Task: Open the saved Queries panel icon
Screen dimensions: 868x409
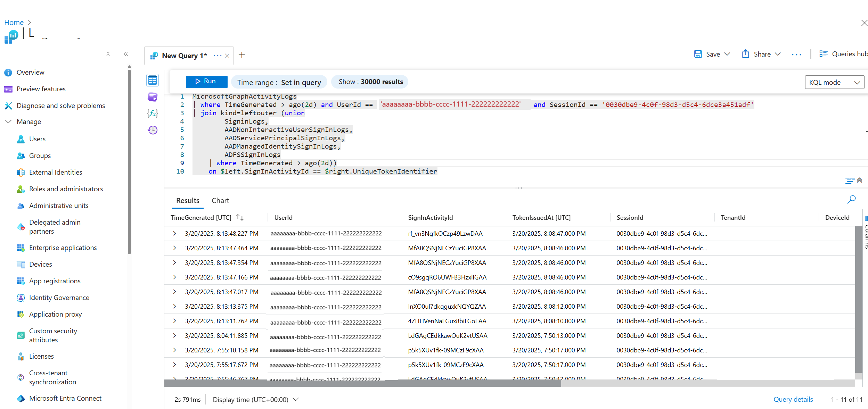Action: (152, 97)
